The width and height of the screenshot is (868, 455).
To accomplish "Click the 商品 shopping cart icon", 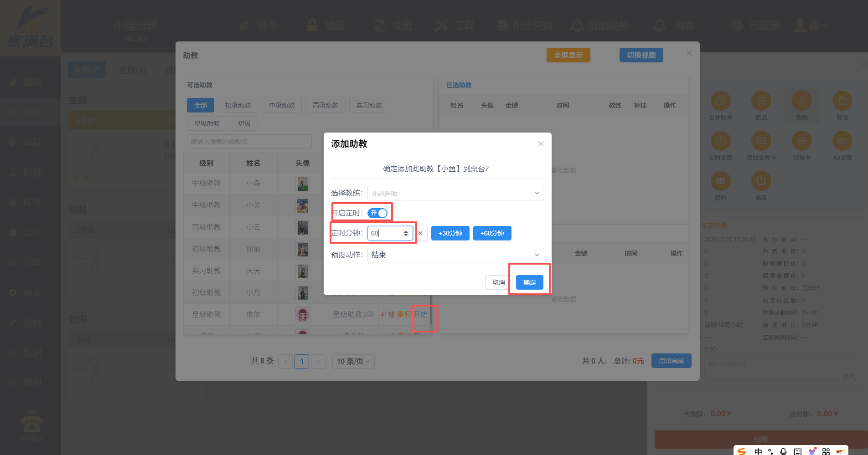I will [x=761, y=101].
